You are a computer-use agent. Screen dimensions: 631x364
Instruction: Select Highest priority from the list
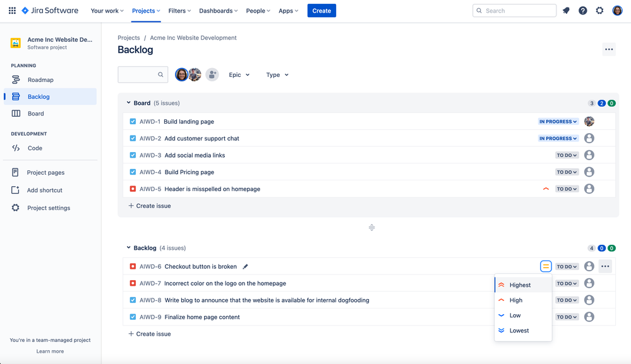[523, 285]
